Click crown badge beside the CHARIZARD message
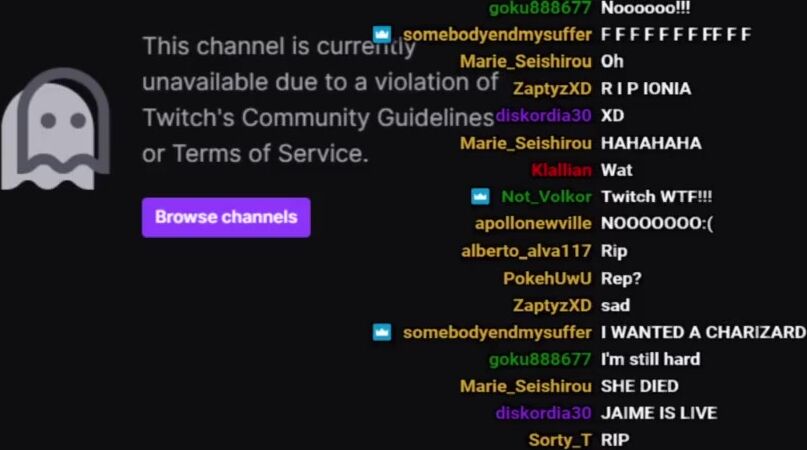Viewport: 807px width, 450px height. [x=382, y=332]
